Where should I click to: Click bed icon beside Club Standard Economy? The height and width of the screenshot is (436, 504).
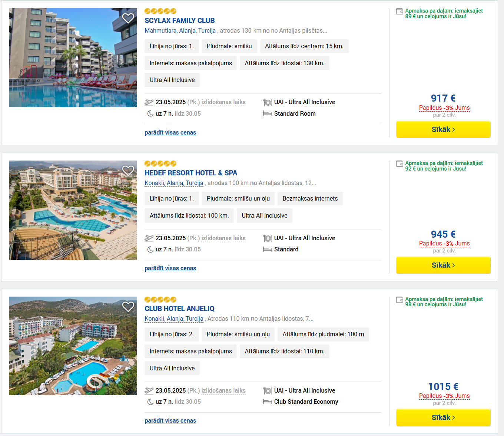click(x=268, y=402)
